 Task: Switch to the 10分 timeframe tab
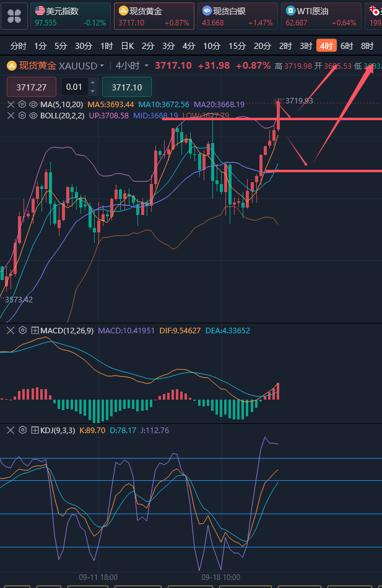[x=211, y=46]
